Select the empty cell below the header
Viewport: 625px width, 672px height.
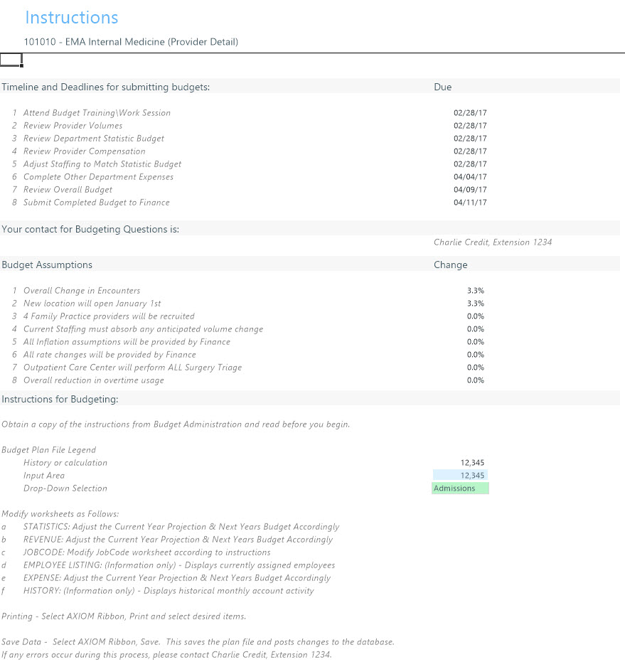point(11,60)
